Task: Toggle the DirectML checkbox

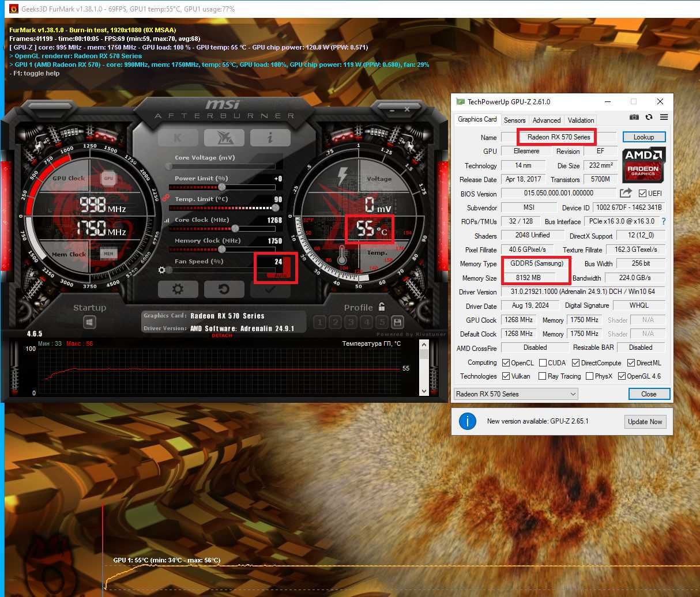Action: pyautogui.click(x=631, y=362)
